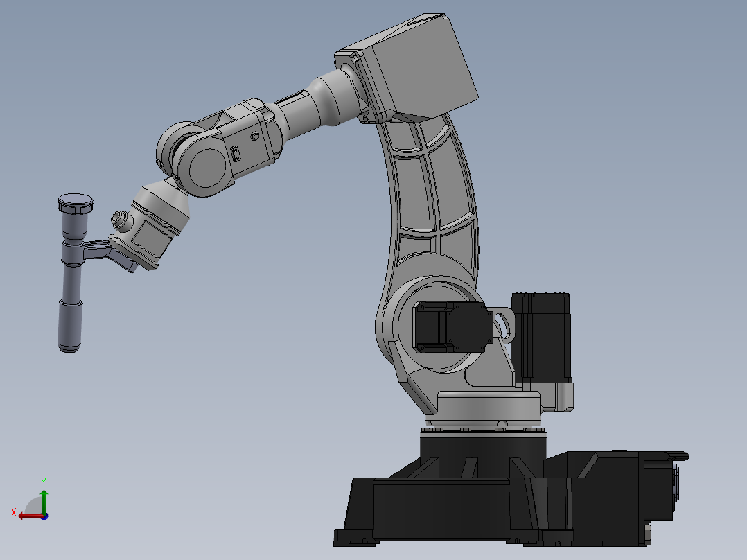Click the Y axis label of the triad

[x=43, y=480]
